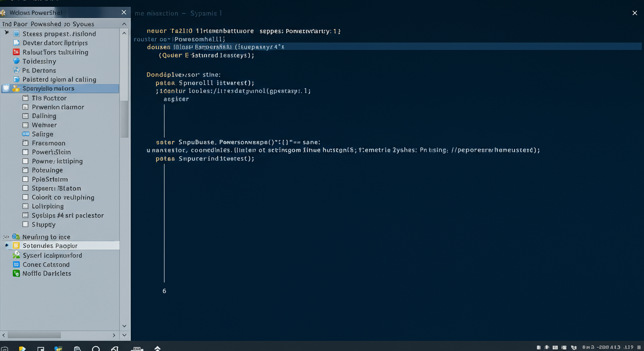This screenshot has height=351, width=644.
Task: Click the scroll down arrow of sidebar list
Action: 124,326
